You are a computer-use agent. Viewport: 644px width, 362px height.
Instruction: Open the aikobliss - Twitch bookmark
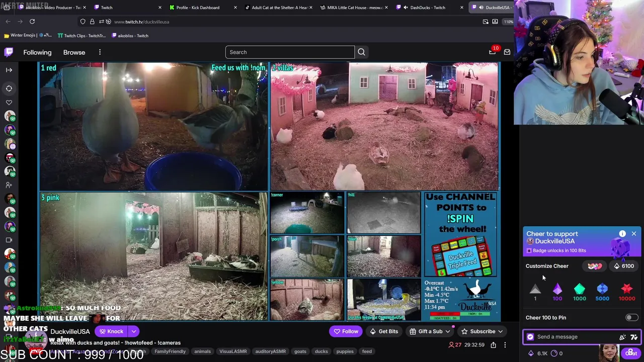130,36
